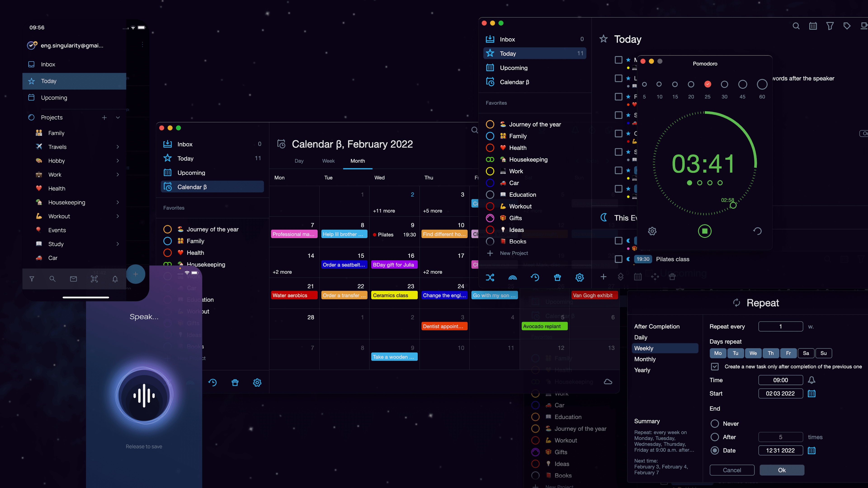The image size is (868, 488).
Task: Expand Work project on phone
Action: tap(118, 174)
